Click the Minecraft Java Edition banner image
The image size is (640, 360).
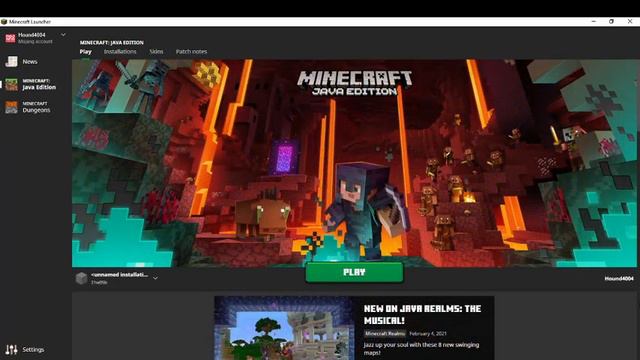pyautogui.click(x=354, y=163)
